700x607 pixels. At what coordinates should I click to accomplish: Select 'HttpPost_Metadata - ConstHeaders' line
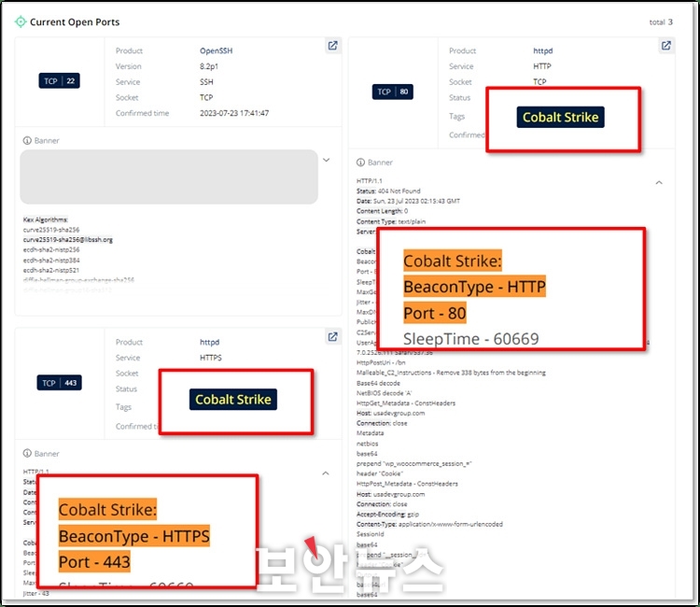pos(407,484)
